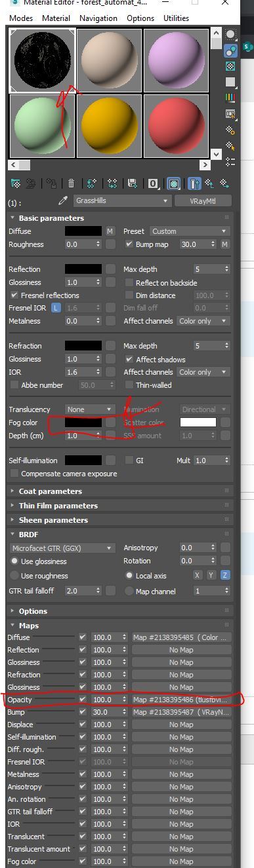This screenshot has height=868, width=254.
Task: Open the Utilities menu
Action: [x=176, y=18]
